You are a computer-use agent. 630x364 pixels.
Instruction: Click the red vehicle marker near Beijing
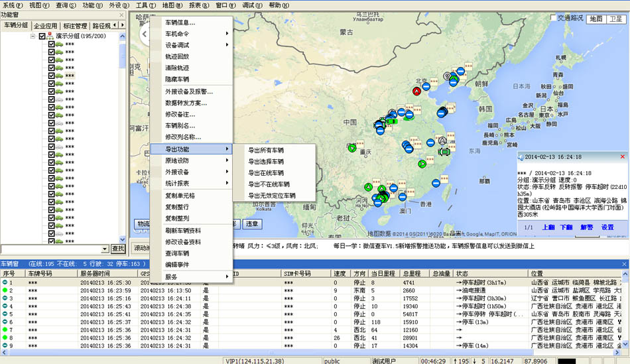tap(417, 92)
